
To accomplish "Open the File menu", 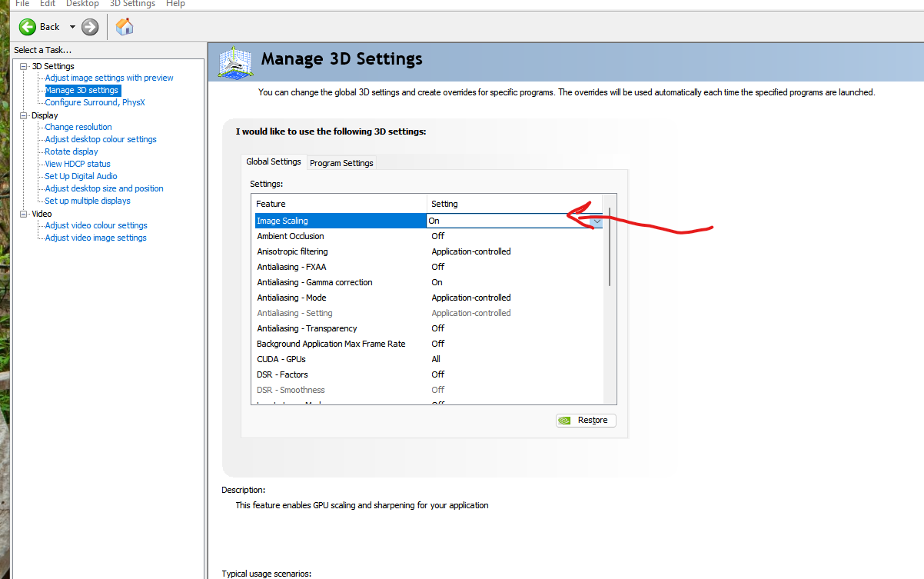I will pyautogui.click(x=22, y=4).
